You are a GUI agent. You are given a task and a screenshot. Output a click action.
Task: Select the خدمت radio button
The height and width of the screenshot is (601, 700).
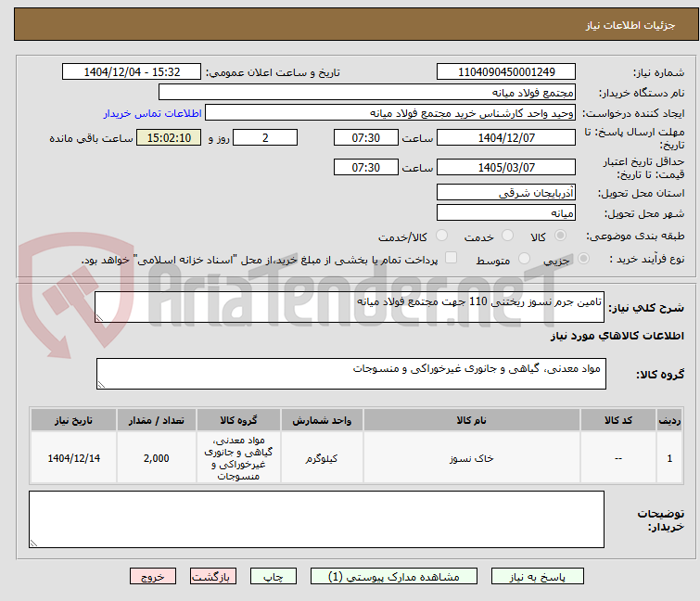tap(507, 236)
